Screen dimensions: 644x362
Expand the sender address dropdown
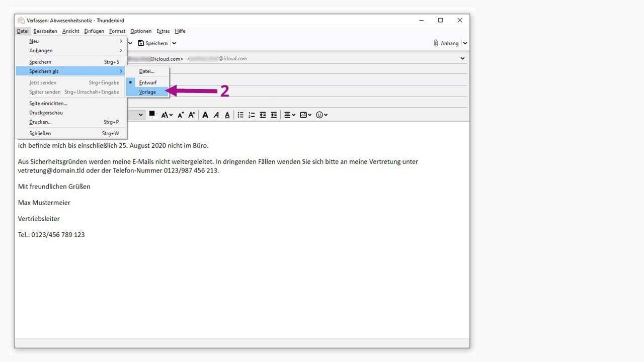(462, 59)
